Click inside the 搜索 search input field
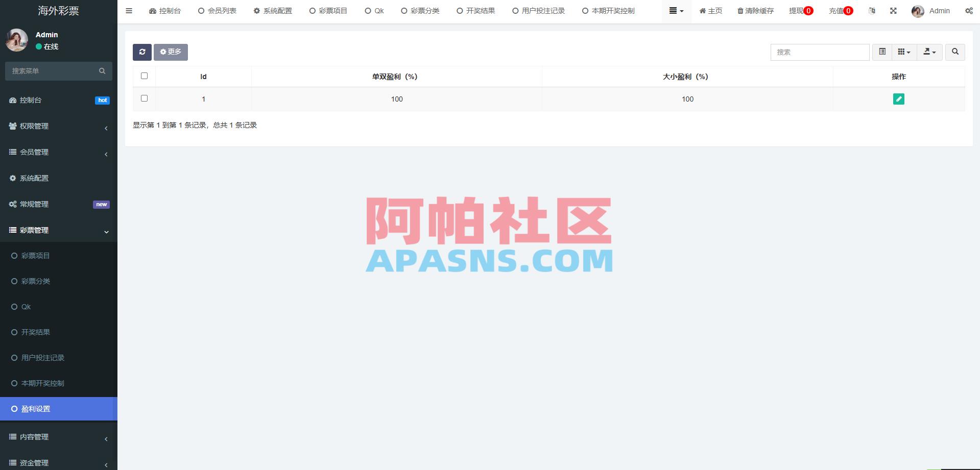The height and width of the screenshot is (470, 980). [820, 52]
